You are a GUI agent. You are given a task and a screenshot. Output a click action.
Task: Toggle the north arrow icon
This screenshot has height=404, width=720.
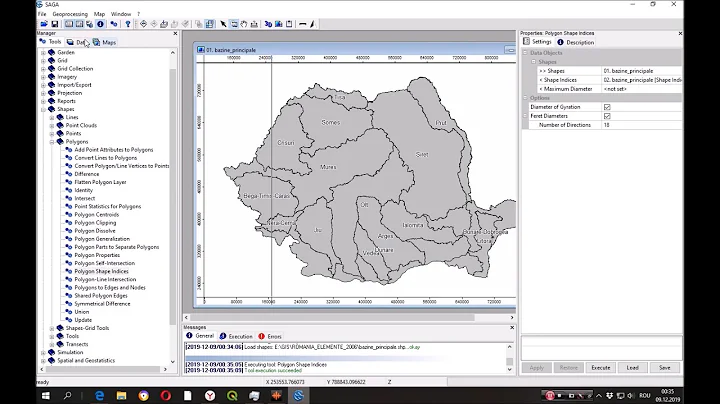point(313,24)
